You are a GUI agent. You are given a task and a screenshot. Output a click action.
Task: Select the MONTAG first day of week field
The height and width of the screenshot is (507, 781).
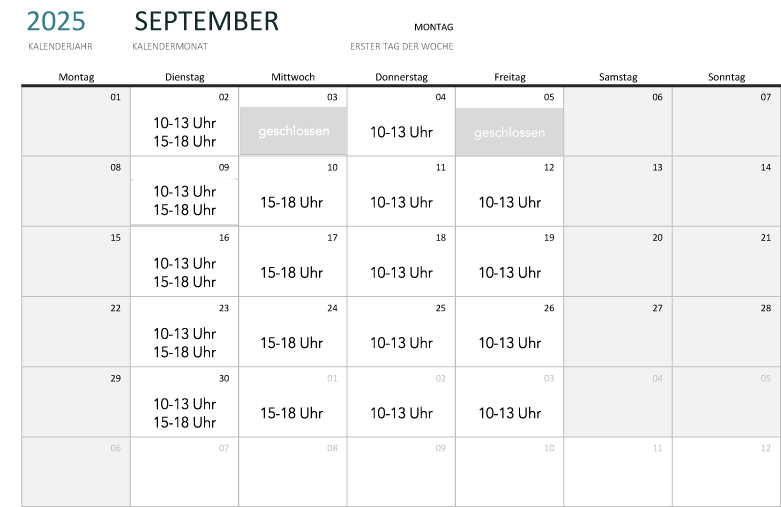433,27
